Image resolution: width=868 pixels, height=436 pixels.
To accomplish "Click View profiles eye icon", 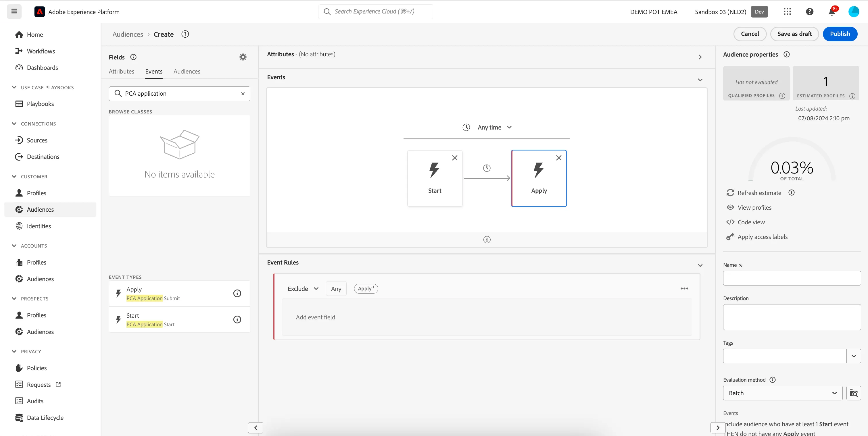I will (x=730, y=207).
